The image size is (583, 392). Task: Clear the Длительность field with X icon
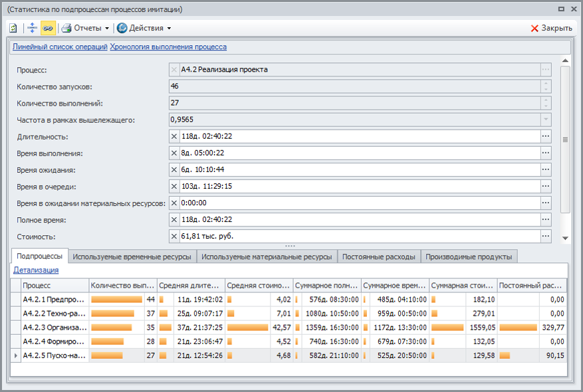tap(174, 136)
